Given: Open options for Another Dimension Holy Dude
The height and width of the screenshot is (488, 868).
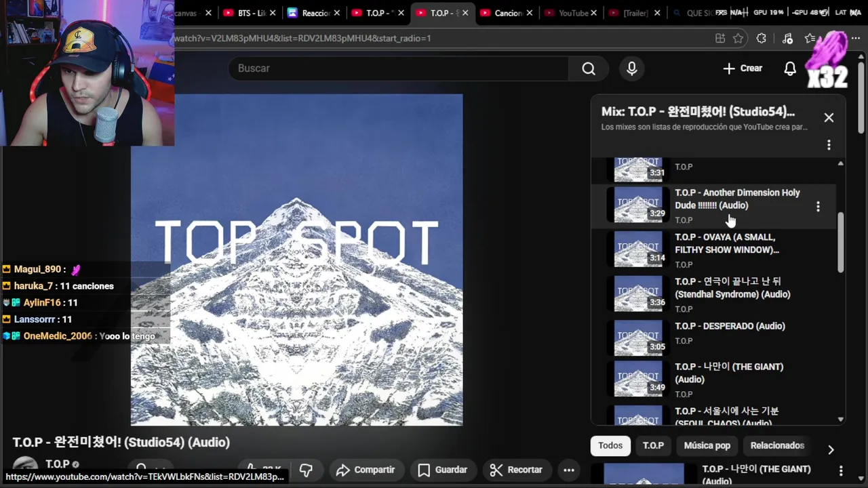Looking at the screenshot, I should [818, 206].
